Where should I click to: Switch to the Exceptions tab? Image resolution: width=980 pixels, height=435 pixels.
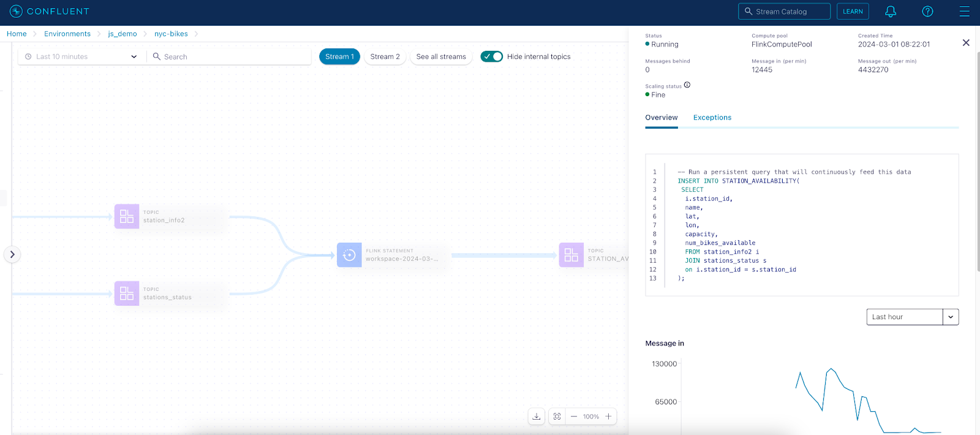pos(712,118)
